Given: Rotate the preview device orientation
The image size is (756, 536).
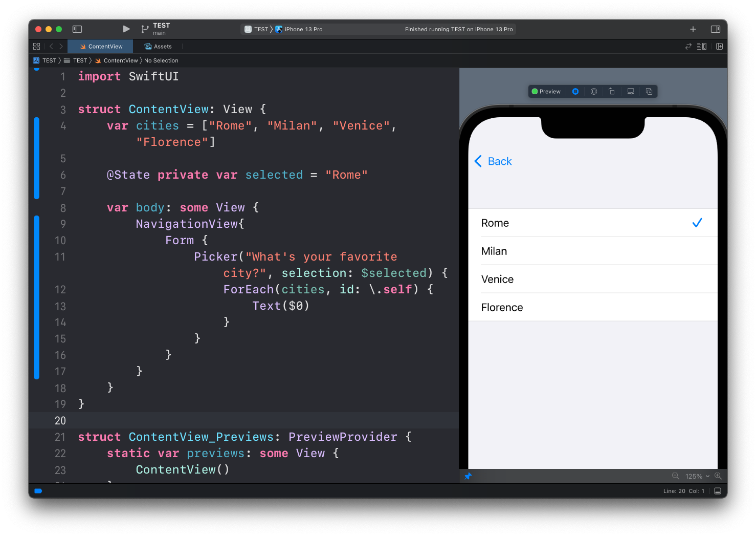Looking at the screenshot, I should 612,92.
